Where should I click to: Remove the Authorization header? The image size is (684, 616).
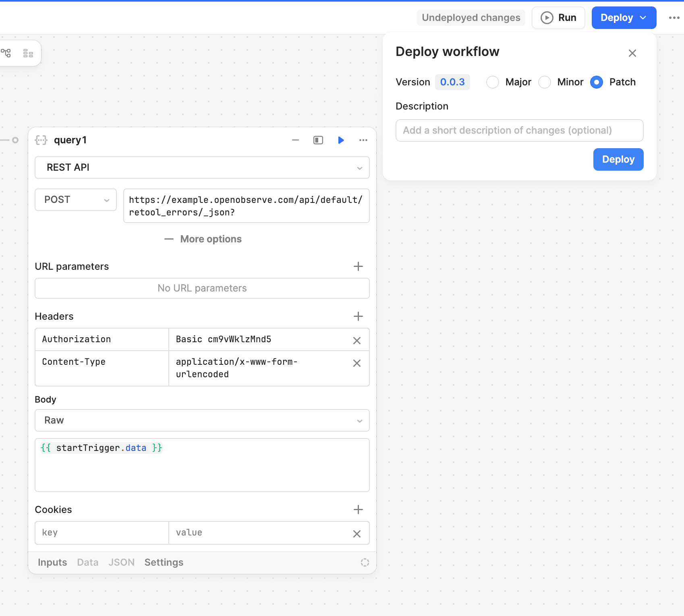(x=357, y=341)
